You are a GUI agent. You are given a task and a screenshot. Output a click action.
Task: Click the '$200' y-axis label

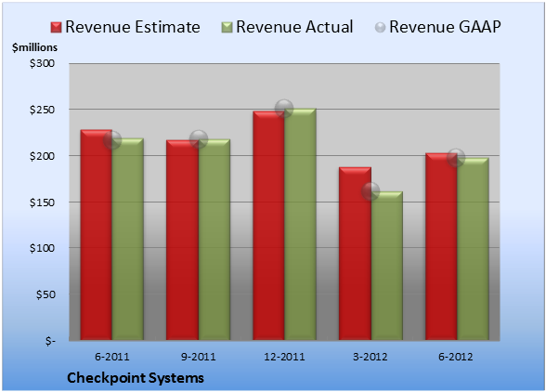[x=42, y=156]
